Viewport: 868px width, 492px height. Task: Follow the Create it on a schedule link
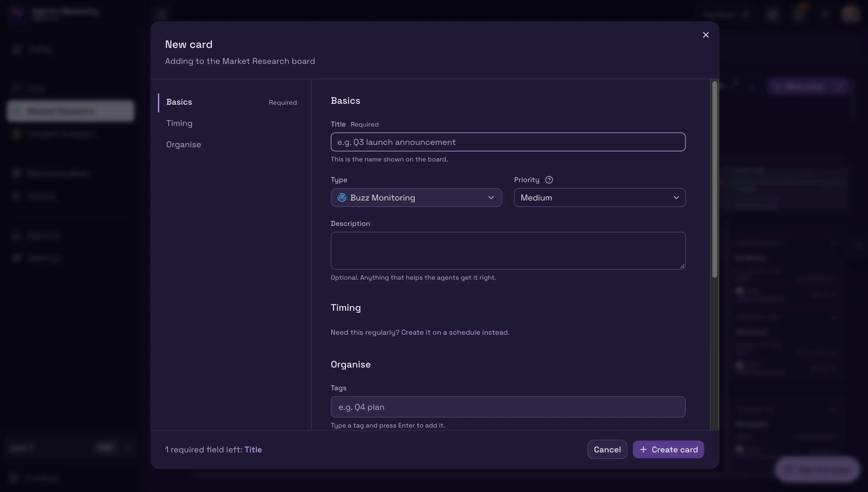(454, 333)
